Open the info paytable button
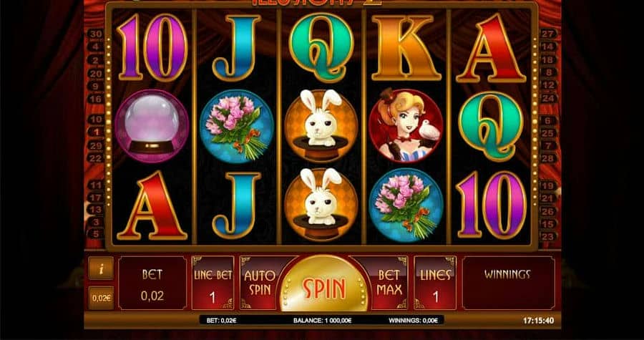Viewport: 644px width, 340px height. coord(101,268)
